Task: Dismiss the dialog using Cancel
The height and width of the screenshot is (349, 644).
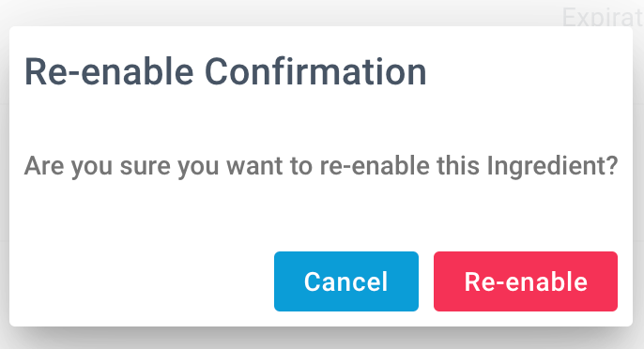Action: pos(346,281)
